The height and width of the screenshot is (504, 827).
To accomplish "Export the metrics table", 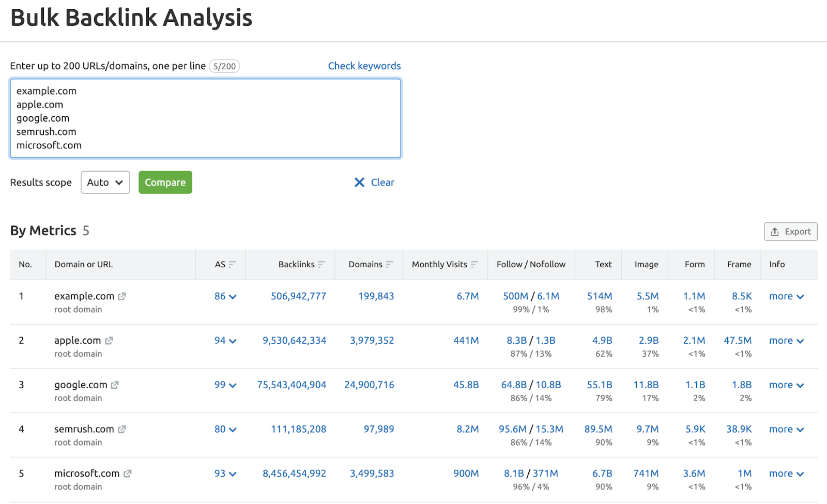I will tap(791, 232).
